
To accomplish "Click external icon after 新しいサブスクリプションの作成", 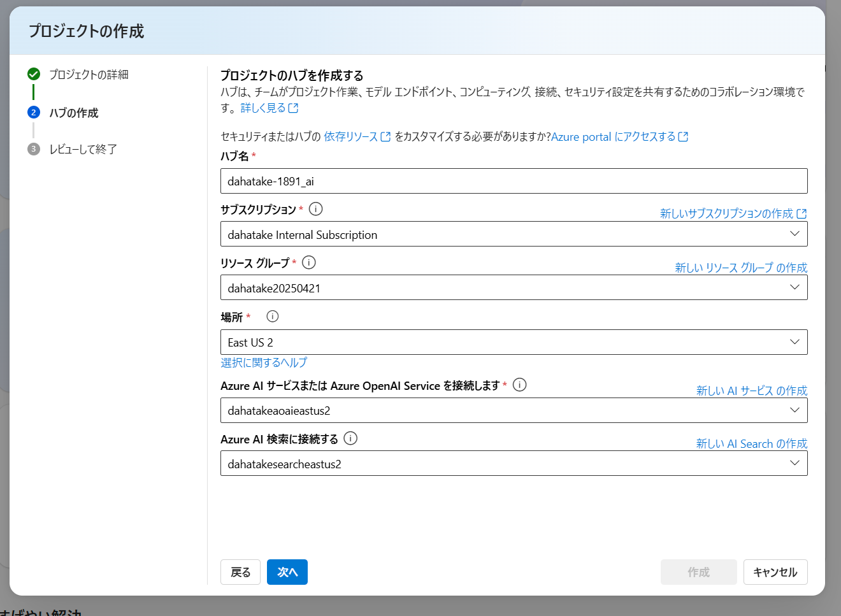I will (x=801, y=213).
